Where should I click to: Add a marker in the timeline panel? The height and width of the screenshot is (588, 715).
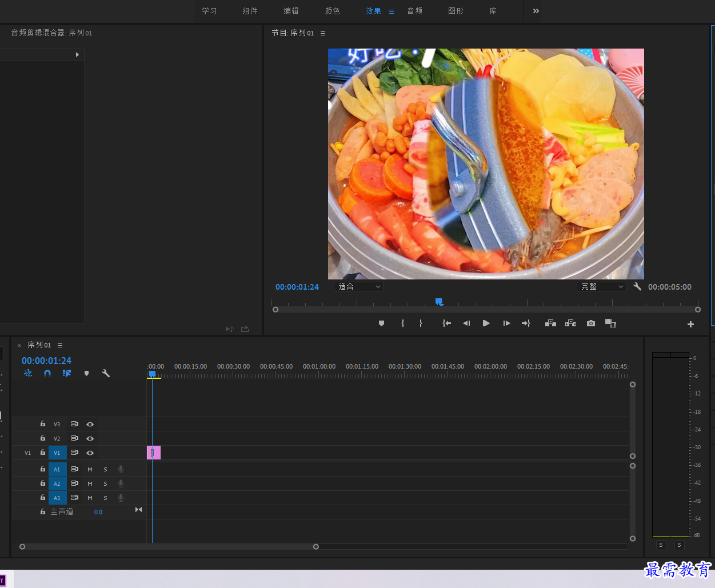pos(86,373)
